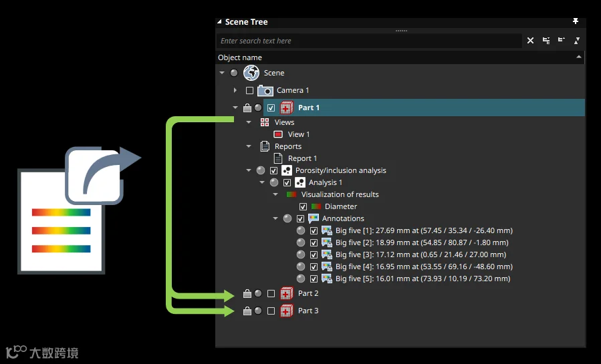Expand the Camera 1 tree node
The image size is (601, 364).
pos(235,90)
